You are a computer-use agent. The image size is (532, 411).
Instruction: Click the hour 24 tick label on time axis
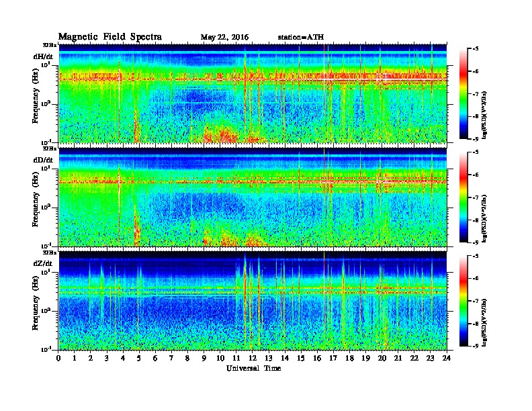pos(447,358)
